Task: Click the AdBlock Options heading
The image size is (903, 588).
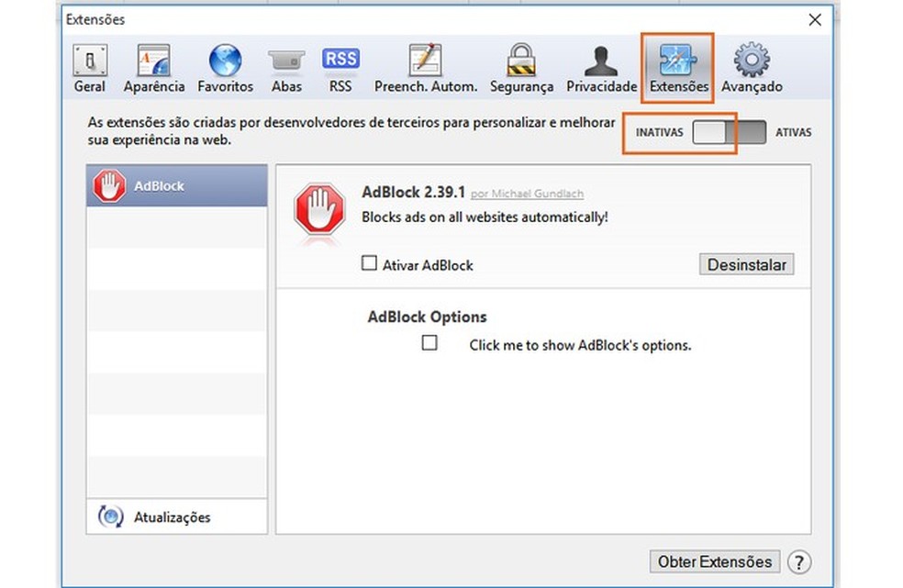Action: pyautogui.click(x=428, y=317)
